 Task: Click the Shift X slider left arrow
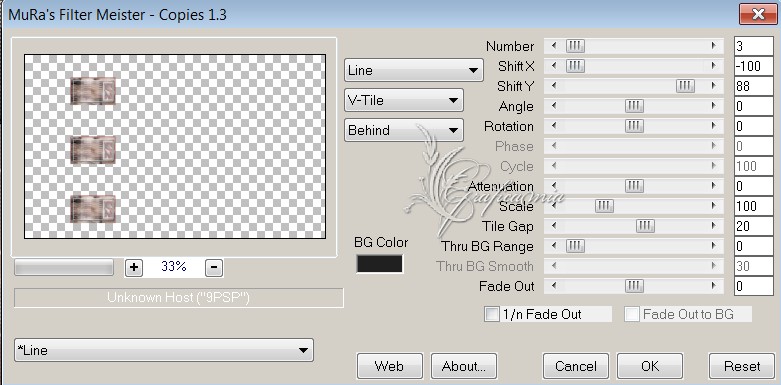coord(553,66)
